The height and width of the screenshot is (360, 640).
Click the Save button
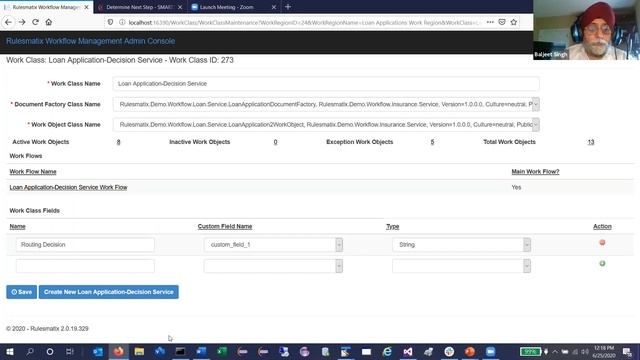[x=22, y=292]
